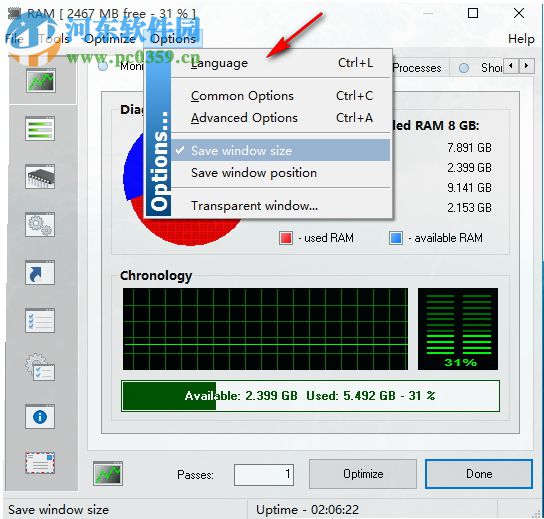Close the RAM window
The height and width of the screenshot is (519, 544).
[519, 14]
